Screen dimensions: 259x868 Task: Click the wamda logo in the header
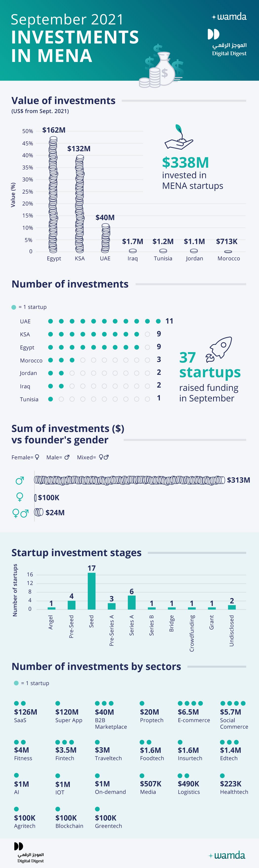(x=229, y=17)
